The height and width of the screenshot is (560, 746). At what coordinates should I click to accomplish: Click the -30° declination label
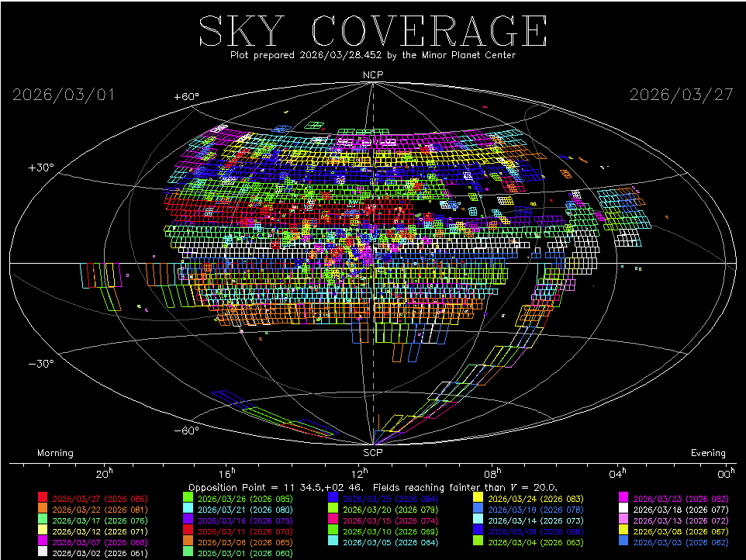coord(40,364)
